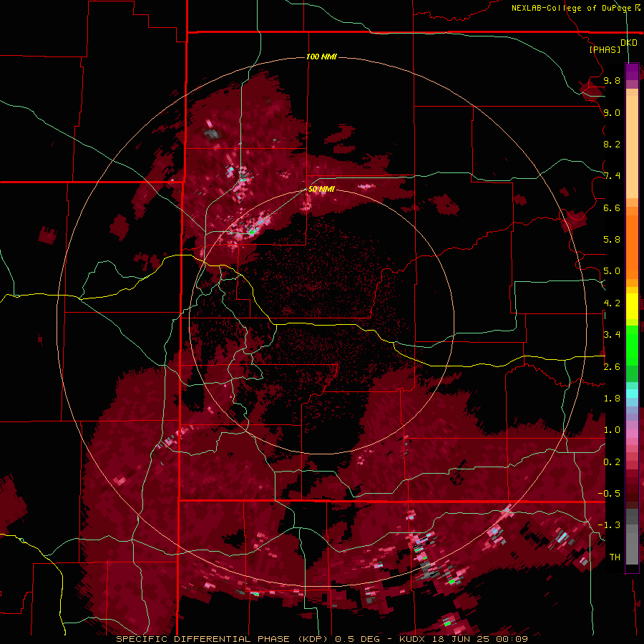Click the 50 NMI range ring label

coord(321,189)
